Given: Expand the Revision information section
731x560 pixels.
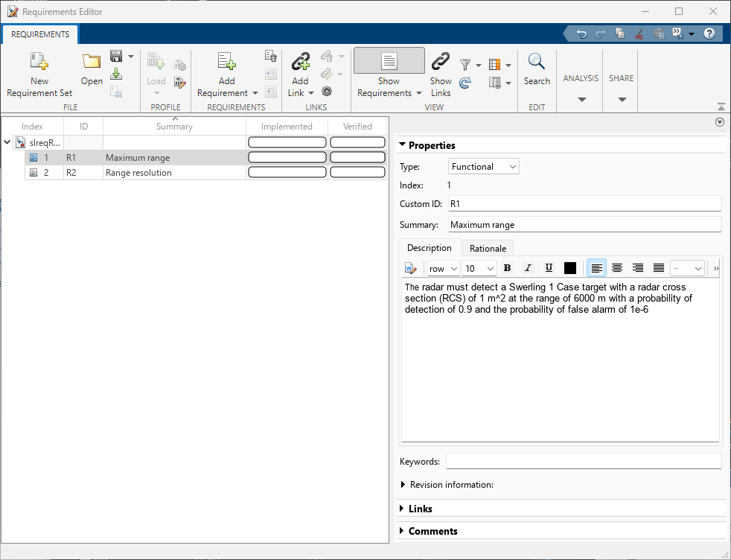Looking at the screenshot, I should tap(404, 485).
